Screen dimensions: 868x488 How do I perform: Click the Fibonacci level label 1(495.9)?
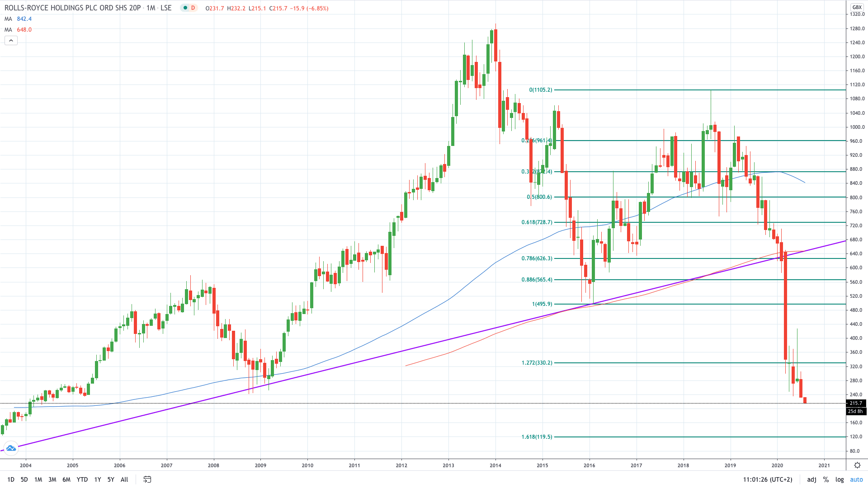(542, 304)
